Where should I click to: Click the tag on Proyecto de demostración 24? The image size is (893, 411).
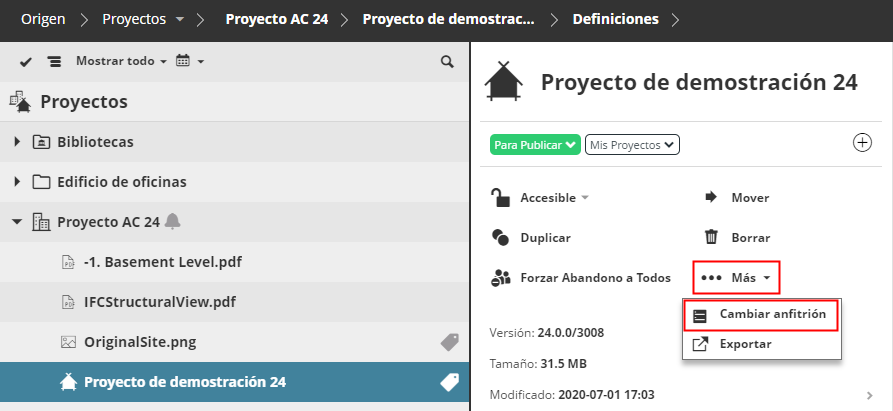tap(449, 381)
